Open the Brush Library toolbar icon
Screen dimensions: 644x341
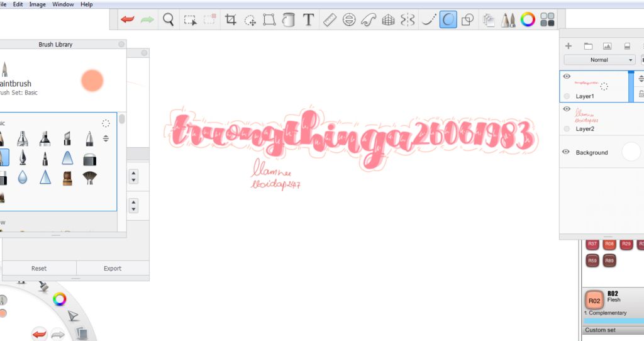point(508,20)
